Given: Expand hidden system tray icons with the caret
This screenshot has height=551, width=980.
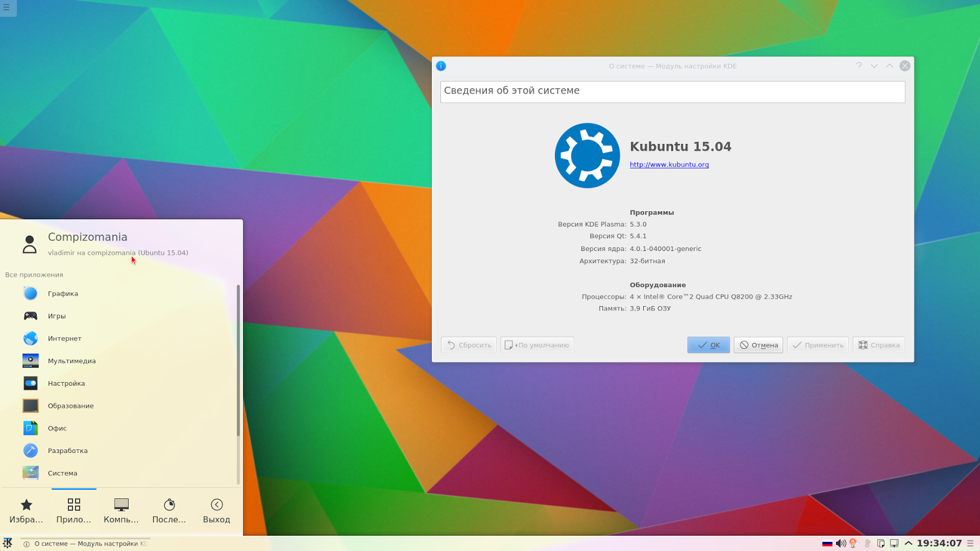Looking at the screenshot, I should click(908, 543).
